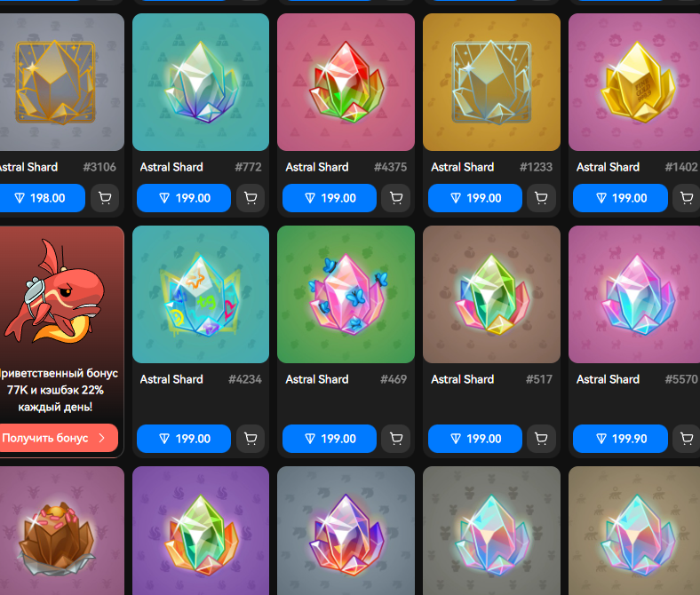Add Astral Shard #772 to cart
This screenshot has height=595, width=700.
coord(251,198)
